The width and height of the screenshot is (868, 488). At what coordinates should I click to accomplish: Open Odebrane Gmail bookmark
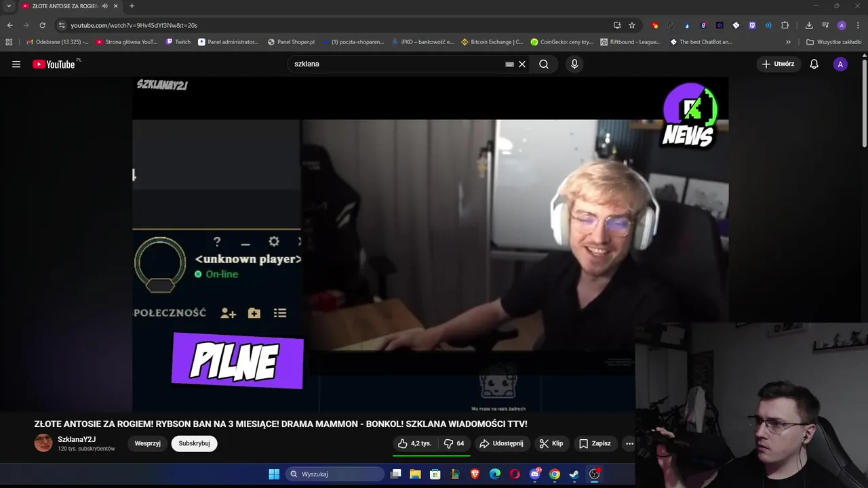[x=57, y=42]
